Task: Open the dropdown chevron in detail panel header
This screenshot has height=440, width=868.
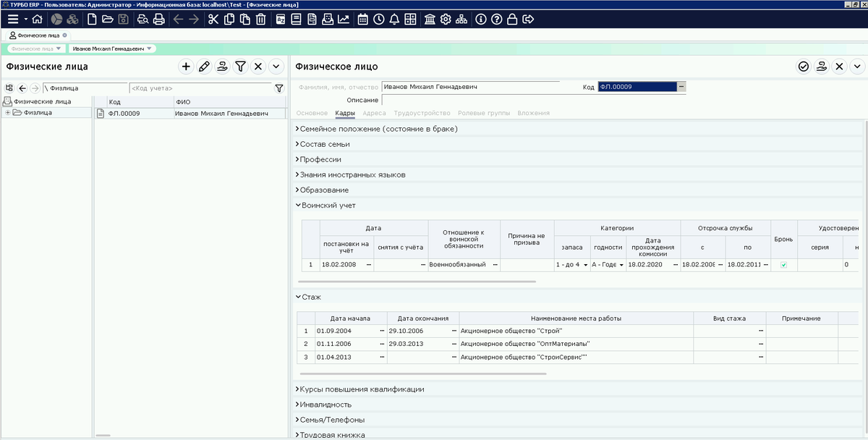Action: (857, 67)
